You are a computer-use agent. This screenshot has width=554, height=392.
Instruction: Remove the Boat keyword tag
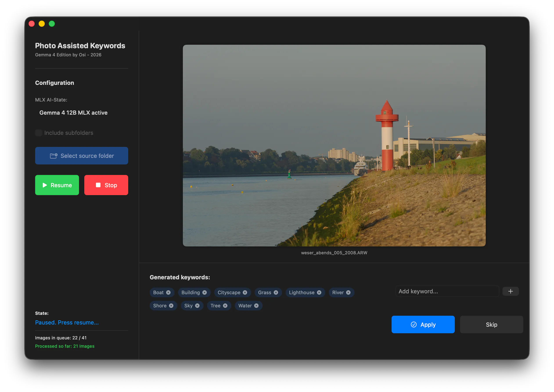click(x=168, y=292)
